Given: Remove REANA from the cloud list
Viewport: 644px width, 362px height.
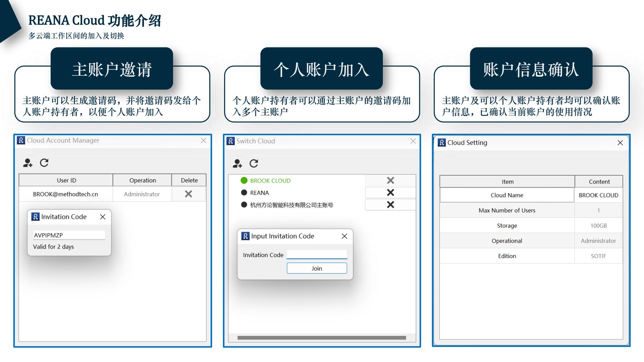Looking at the screenshot, I should pyautogui.click(x=390, y=193).
